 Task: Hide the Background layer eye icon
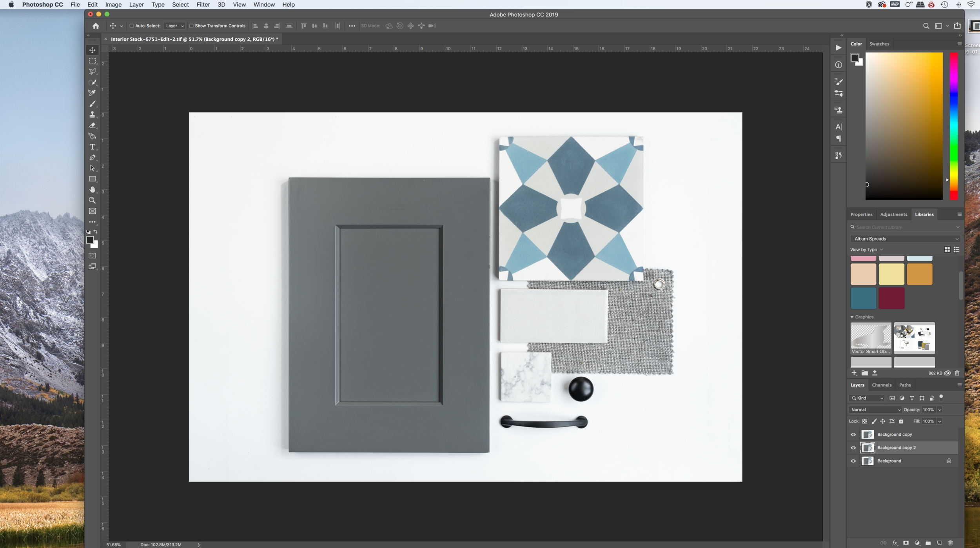(x=853, y=461)
